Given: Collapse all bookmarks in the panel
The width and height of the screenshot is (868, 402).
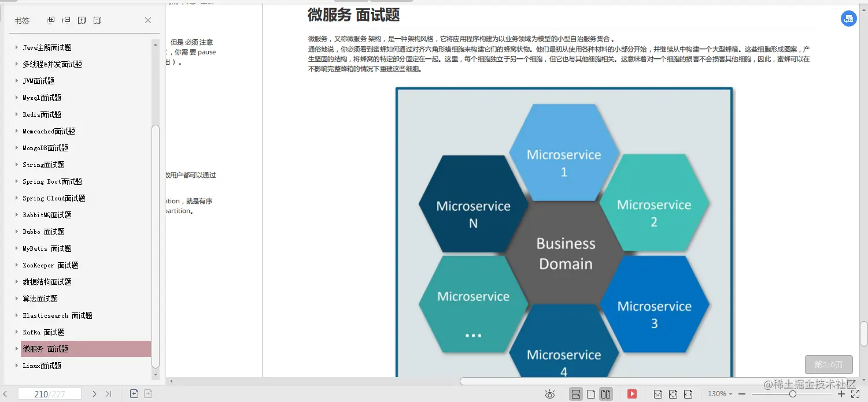Looking at the screenshot, I should coord(66,20).
